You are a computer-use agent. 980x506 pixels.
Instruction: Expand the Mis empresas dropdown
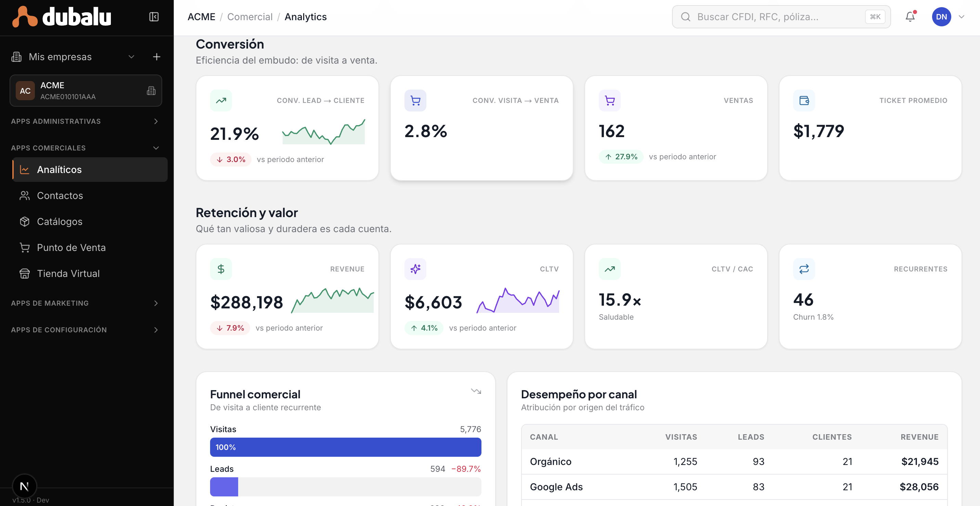point(131,57)
